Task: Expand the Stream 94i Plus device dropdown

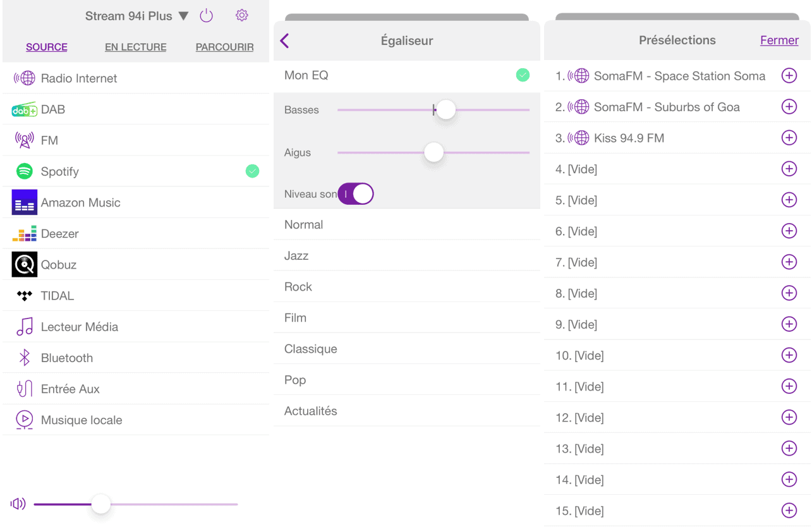Action: (x=183, y=16)
